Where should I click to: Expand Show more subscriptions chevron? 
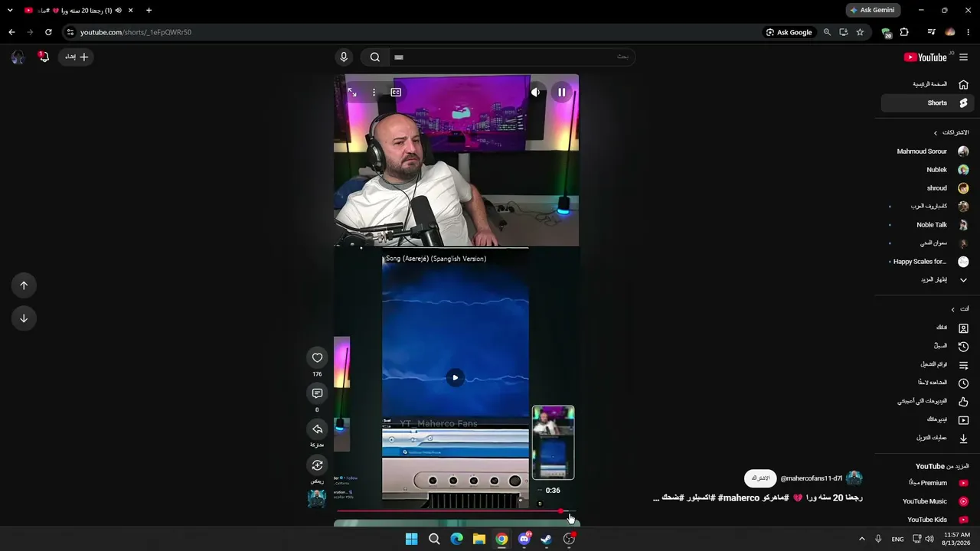click(x=963, y=280)
